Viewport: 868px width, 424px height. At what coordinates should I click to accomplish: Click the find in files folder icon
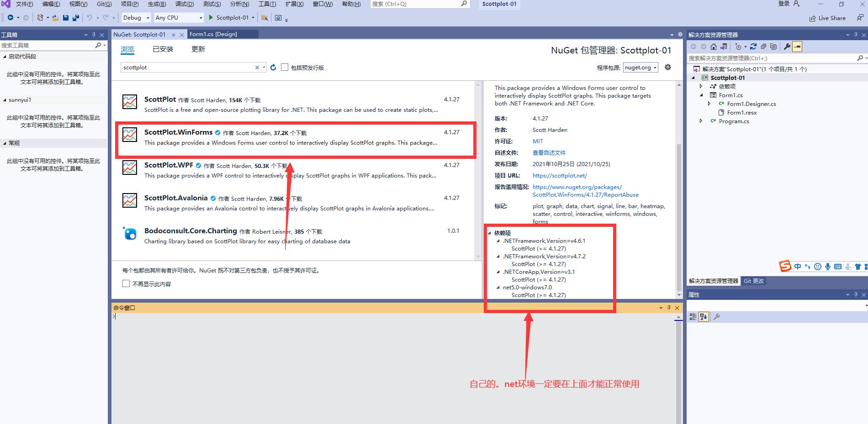(x=265, y=18)
